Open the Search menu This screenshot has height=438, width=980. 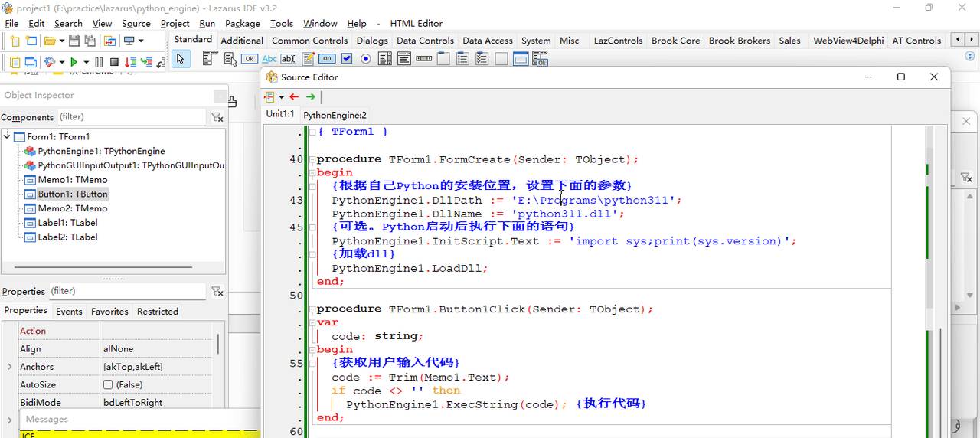pyautogui.click(x=68, y=23)
